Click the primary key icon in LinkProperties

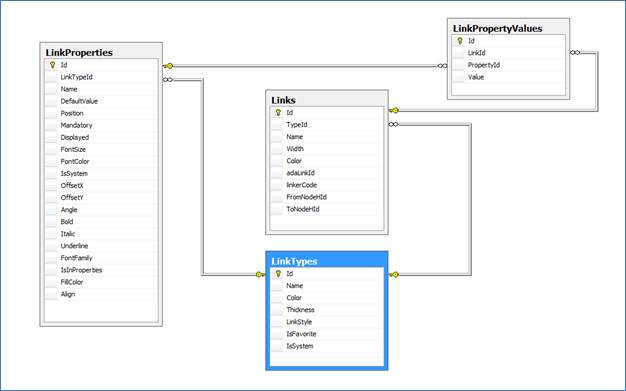[x=52, y=65]
